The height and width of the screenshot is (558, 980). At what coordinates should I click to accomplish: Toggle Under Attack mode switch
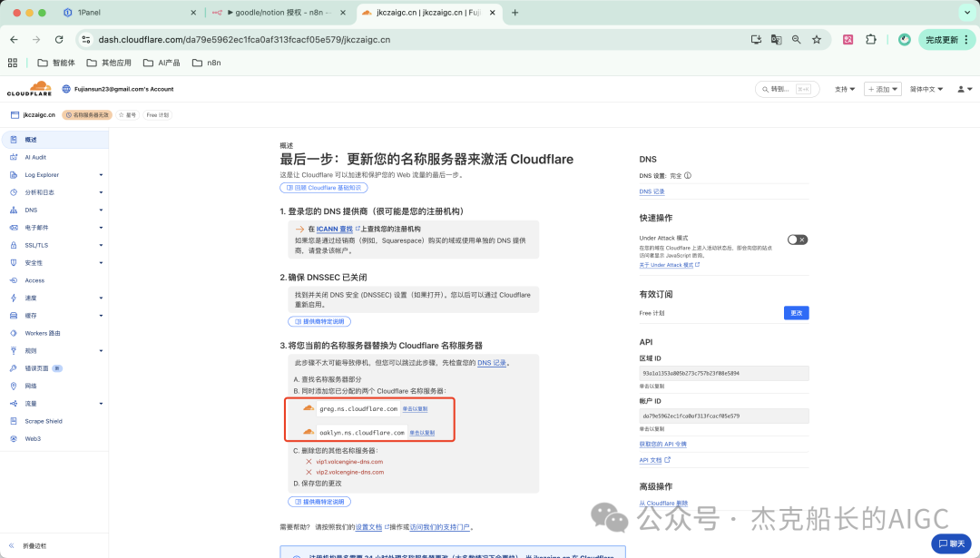tap(798, 240)
